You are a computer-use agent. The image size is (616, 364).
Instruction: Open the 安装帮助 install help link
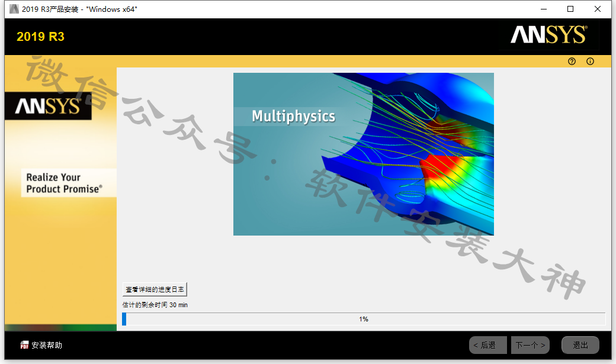(47, 345)
